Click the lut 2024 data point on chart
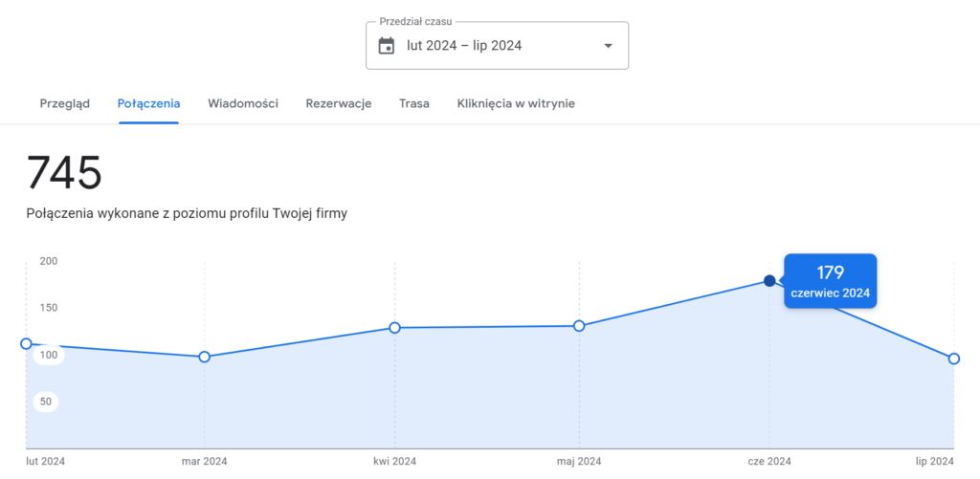980x479 pixels. pyautogui.click(x=26, y=343)
